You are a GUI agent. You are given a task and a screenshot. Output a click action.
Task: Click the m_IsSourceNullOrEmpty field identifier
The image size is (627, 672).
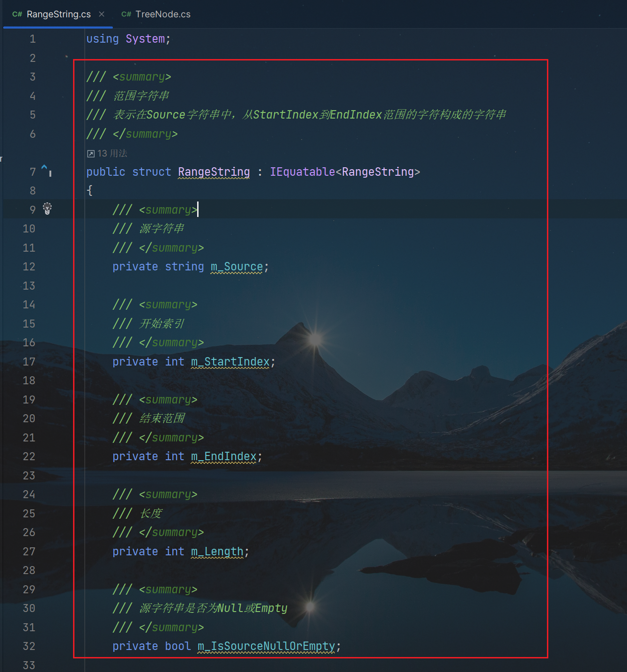click(266, 646)
